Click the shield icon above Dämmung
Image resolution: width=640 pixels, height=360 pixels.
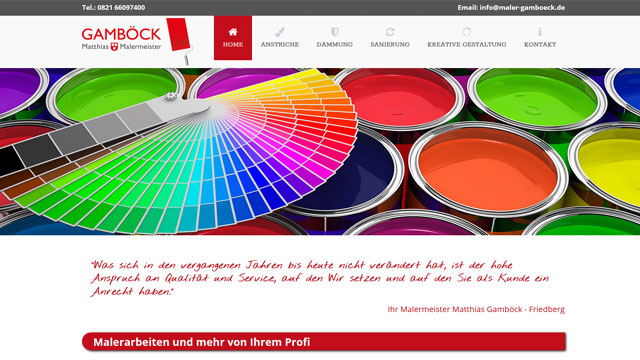(x=334, y=31)
